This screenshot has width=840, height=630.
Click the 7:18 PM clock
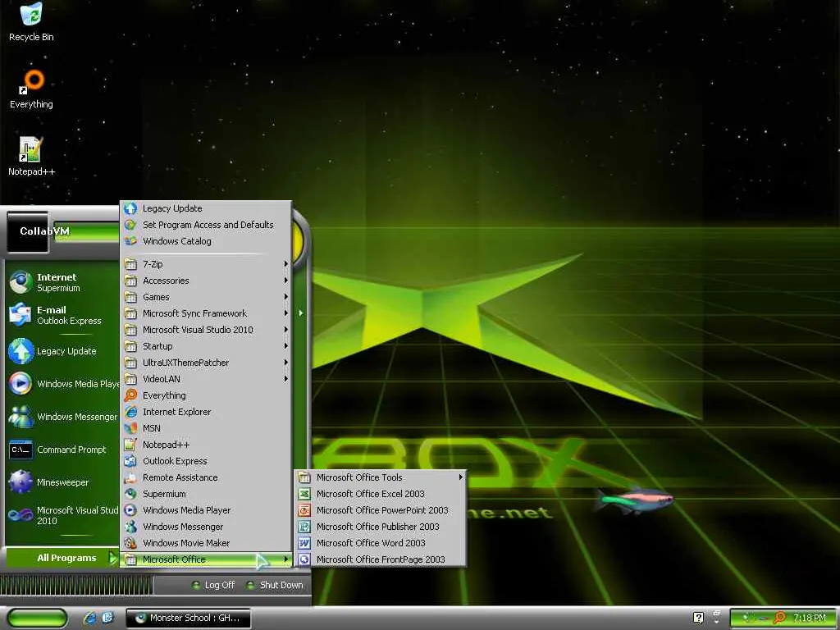(x=810, y=619)
